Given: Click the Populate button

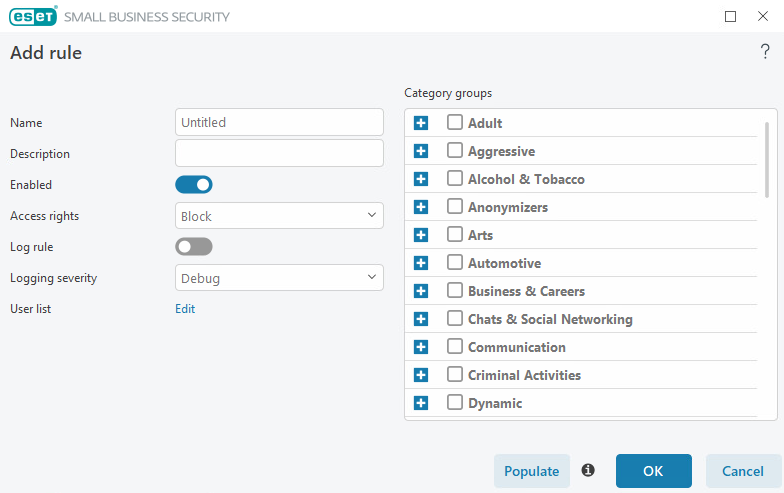Looking at the screenshot, I should click(532, 471).
